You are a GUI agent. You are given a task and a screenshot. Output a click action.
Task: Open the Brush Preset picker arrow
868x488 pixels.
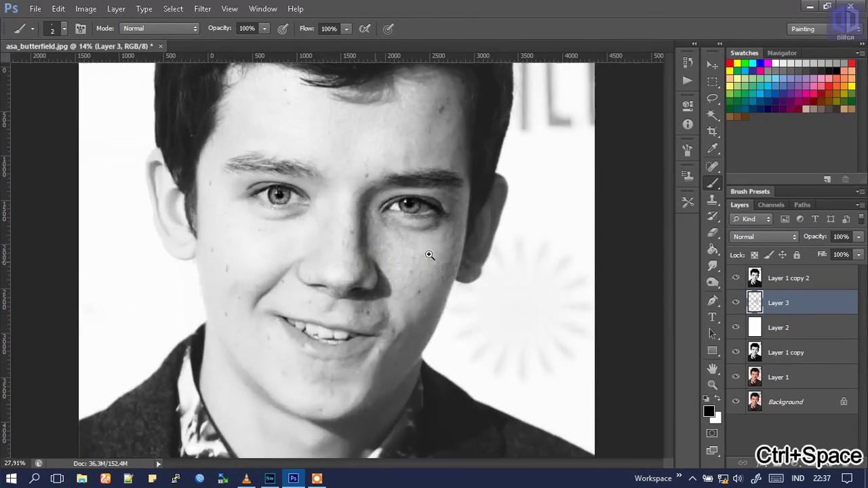pyautogui.click(x=64, y=28)
